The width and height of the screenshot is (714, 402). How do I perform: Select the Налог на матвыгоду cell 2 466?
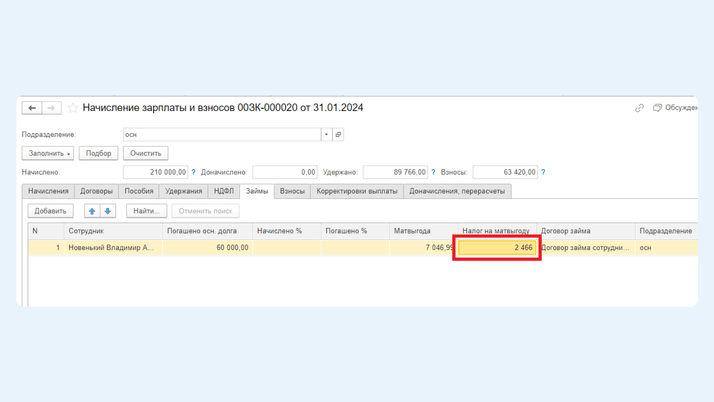(x=498, y=247)
